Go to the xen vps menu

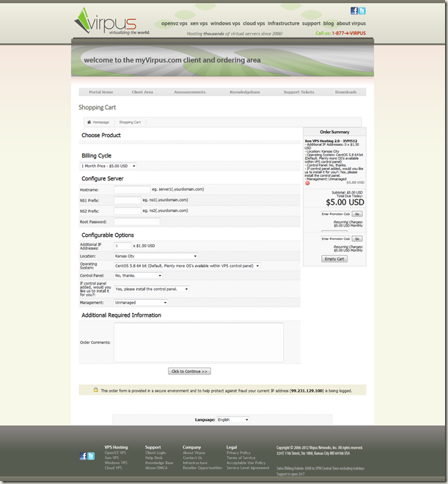coord(199,23)
